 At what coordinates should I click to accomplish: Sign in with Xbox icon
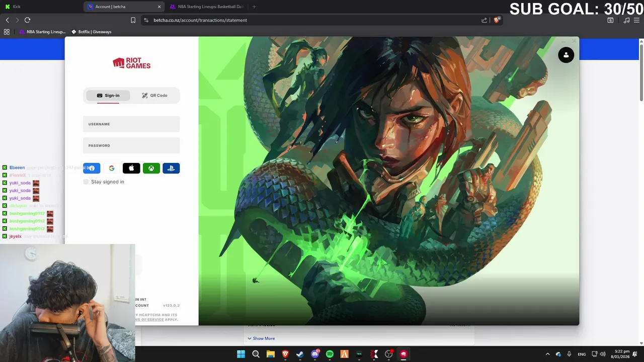151,168
